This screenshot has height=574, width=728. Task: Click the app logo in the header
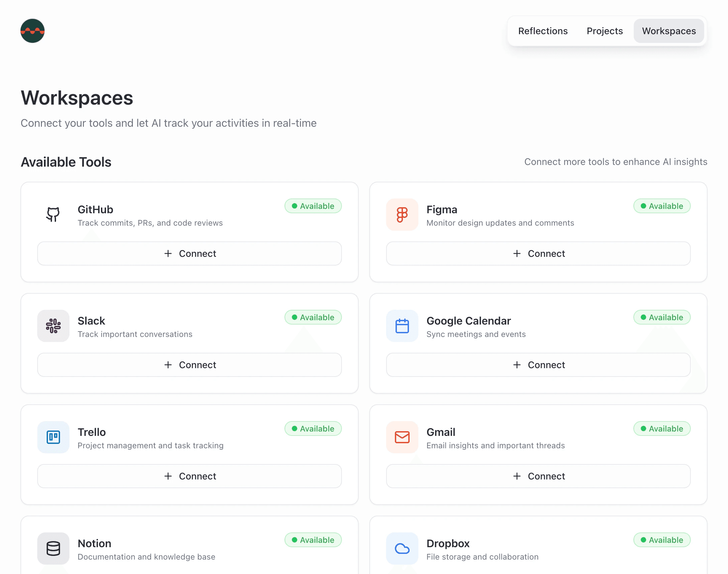point(32,31)
